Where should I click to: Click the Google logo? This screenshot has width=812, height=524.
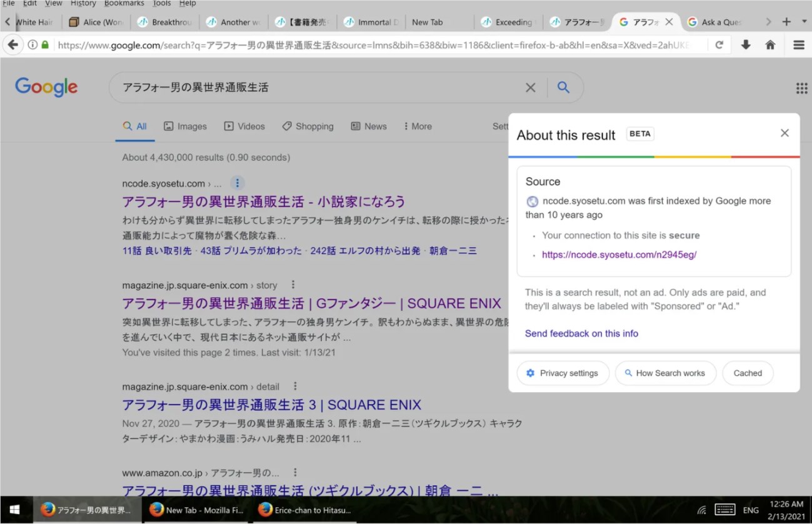46,88
